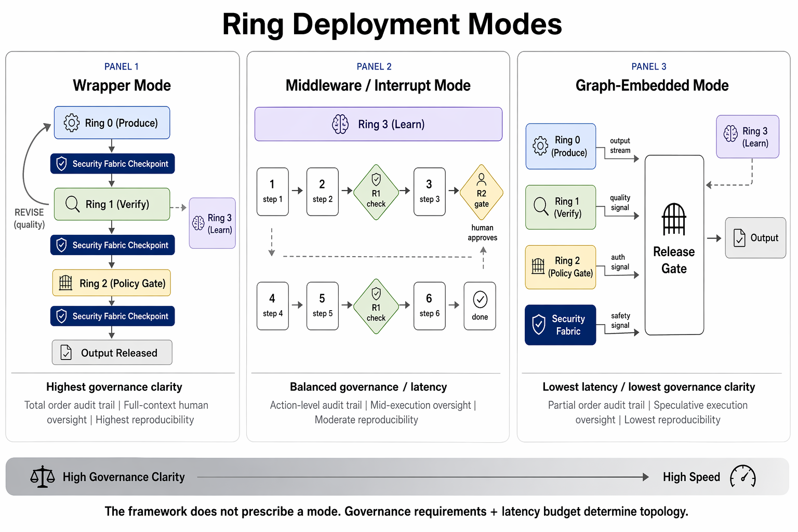
Task: Click the auth signal label
Action: (620, 262)
